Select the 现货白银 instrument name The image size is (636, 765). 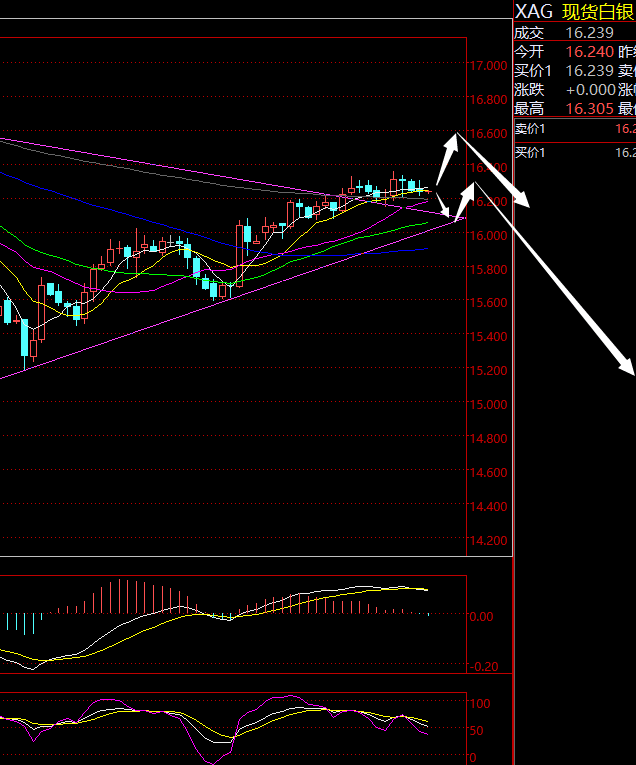[598, 12]
